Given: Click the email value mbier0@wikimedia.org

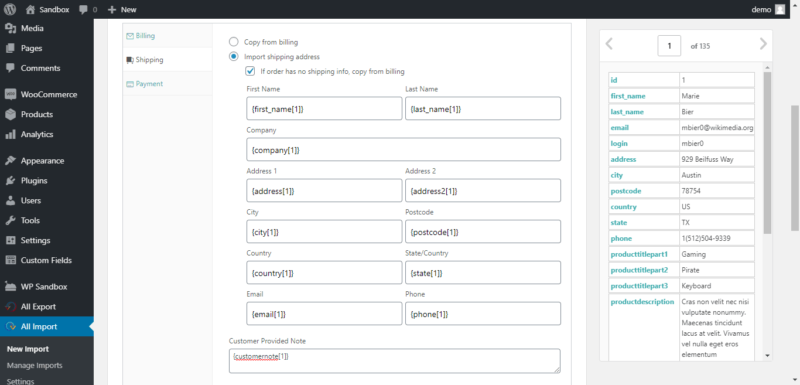Looking at the screenshot, I should (x=717, y=127).
